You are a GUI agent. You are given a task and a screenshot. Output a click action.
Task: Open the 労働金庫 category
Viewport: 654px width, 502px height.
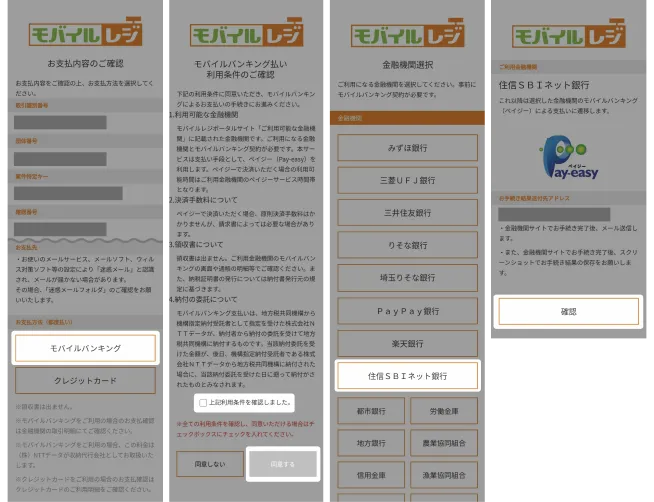point(444,411)
